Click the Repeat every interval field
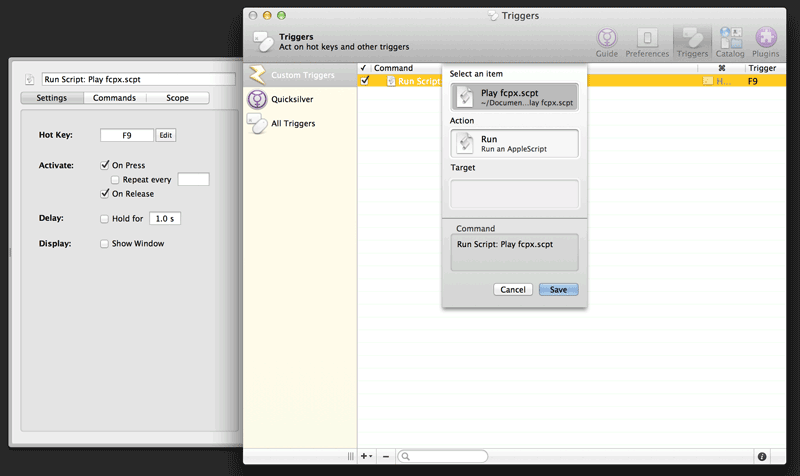The height and width of the screenshot is (476, 800). (x=193, y=179)
